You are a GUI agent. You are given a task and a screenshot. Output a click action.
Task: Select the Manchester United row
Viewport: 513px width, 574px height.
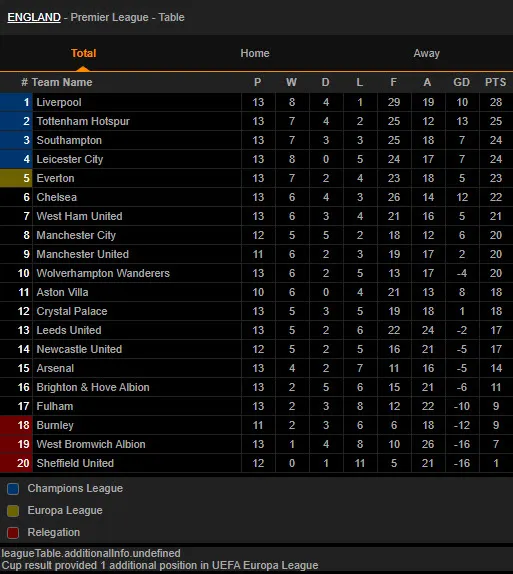point(256,254)
